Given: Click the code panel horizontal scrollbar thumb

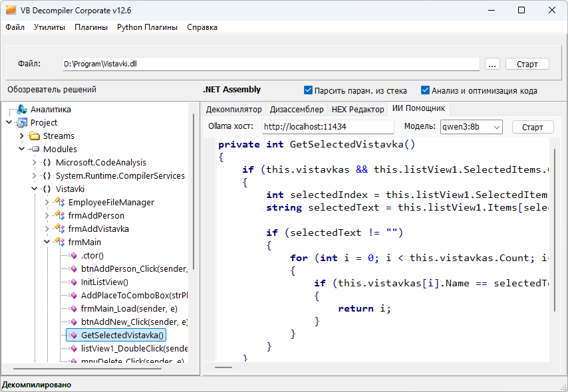Looking at the screenshot, I should (x=223, y=367).
